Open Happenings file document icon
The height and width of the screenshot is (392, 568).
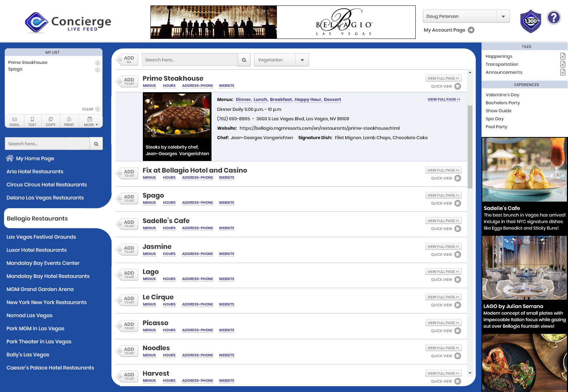tap(563, 56)
